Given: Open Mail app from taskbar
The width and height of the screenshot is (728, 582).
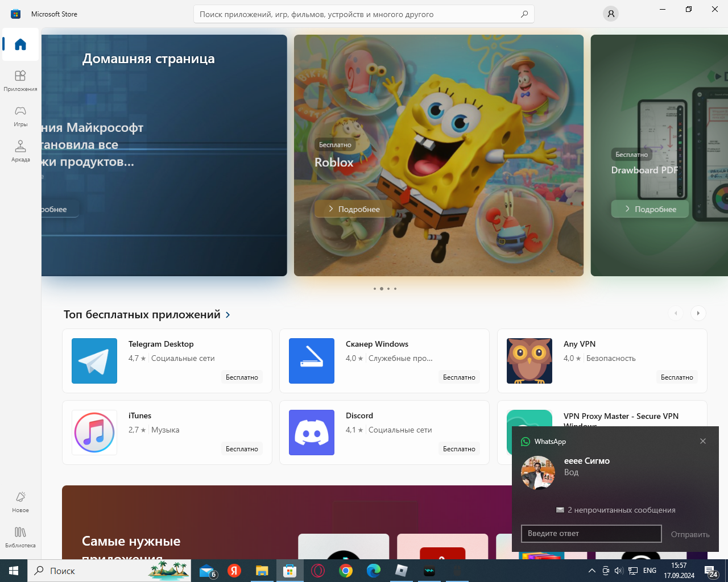Looking at the screenshot, I should 208,571.
